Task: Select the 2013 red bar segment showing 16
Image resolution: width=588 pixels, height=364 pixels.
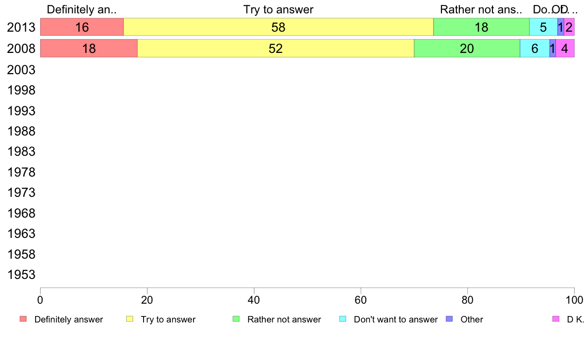Action: point(82,27)
